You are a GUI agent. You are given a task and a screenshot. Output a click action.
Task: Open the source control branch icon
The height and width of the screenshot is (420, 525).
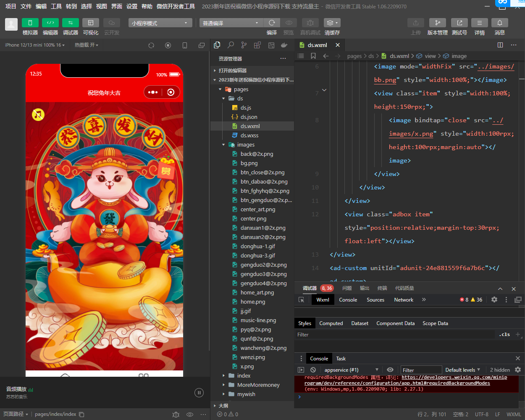coord(244,45)
